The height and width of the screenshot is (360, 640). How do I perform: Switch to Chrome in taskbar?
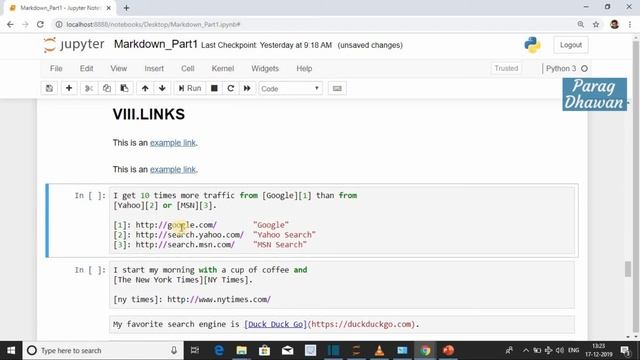tap(425, 350)
